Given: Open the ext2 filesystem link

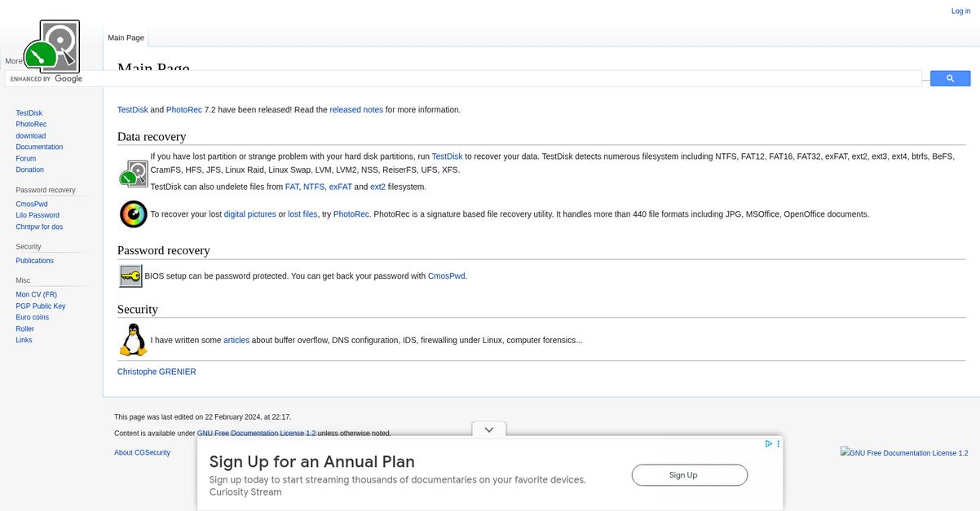Looking at the screenshot, I should (x=378, y=187).
